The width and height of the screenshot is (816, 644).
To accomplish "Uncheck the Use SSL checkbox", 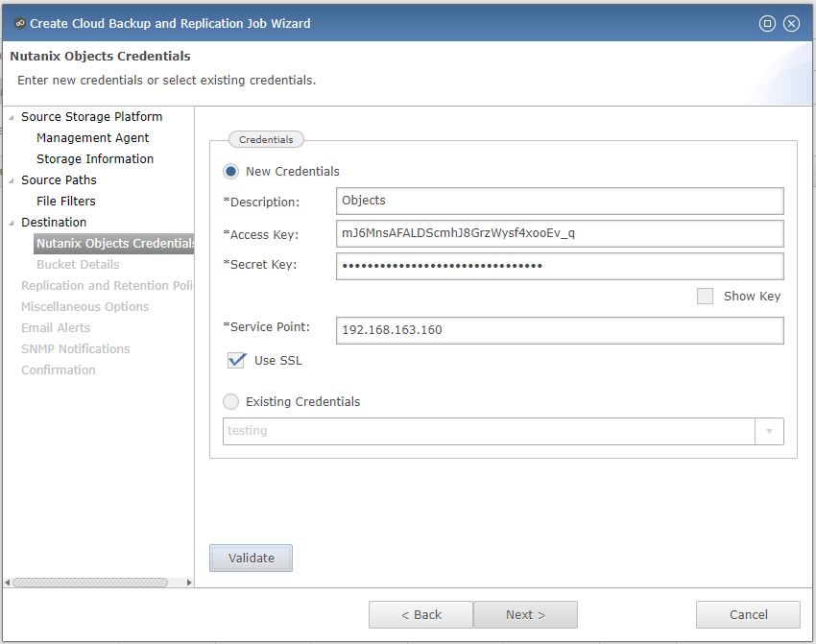I will (236, 361).
